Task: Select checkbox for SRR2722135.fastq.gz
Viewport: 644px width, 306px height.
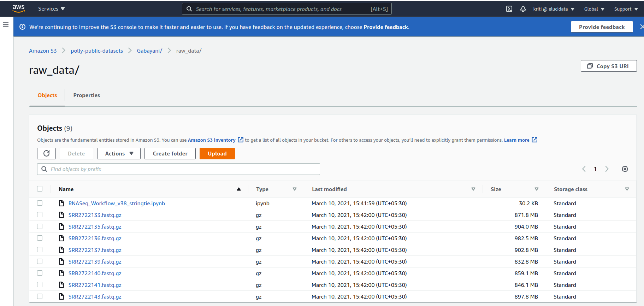Action: tap(40, 226)
